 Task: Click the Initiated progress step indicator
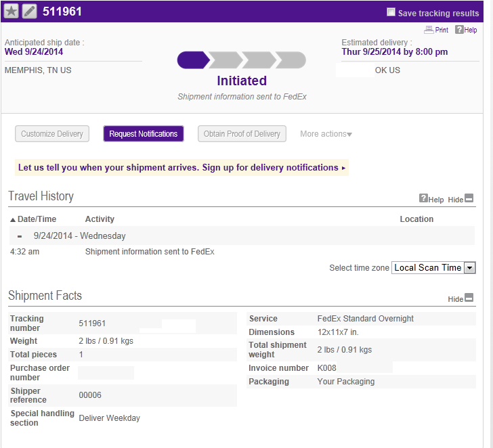(193, 60)
